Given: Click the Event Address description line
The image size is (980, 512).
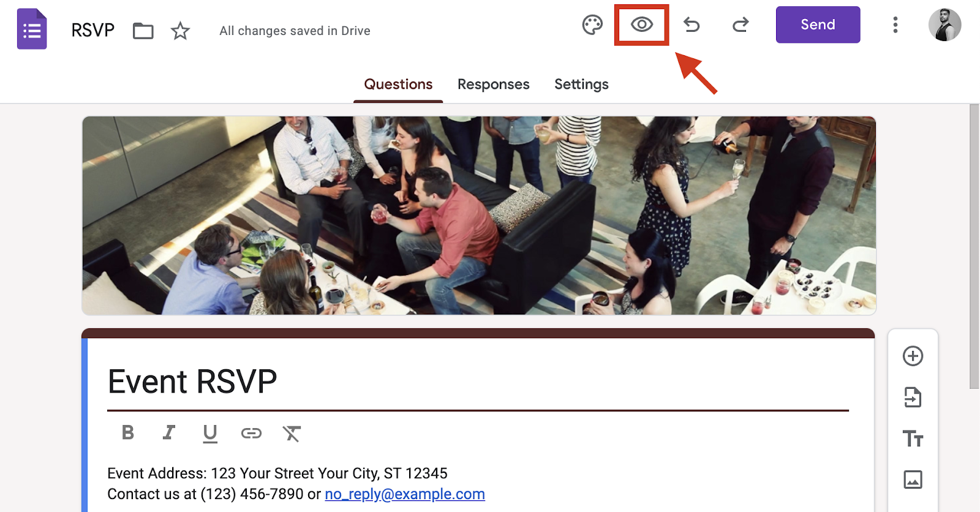Looking at the screenshot, I should [x=277, y=473].
